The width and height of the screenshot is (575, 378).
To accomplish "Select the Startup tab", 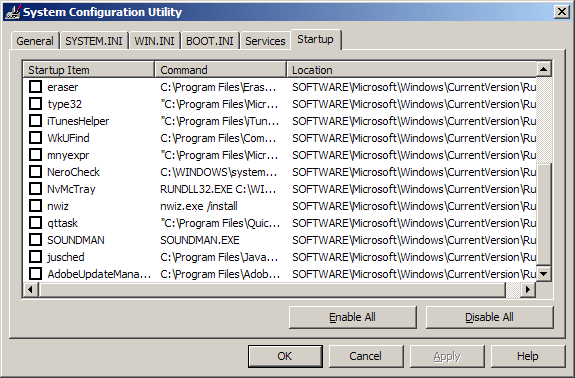I will (x=316, y=39).
